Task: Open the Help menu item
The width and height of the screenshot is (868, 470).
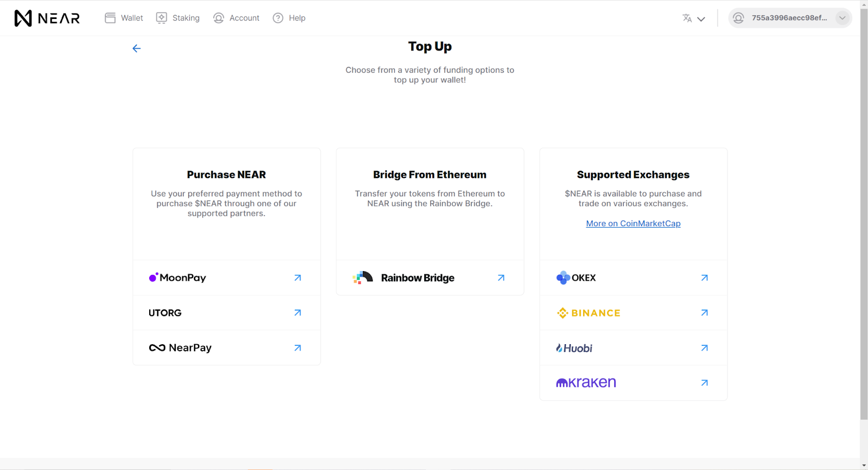Action: point(289,18)
